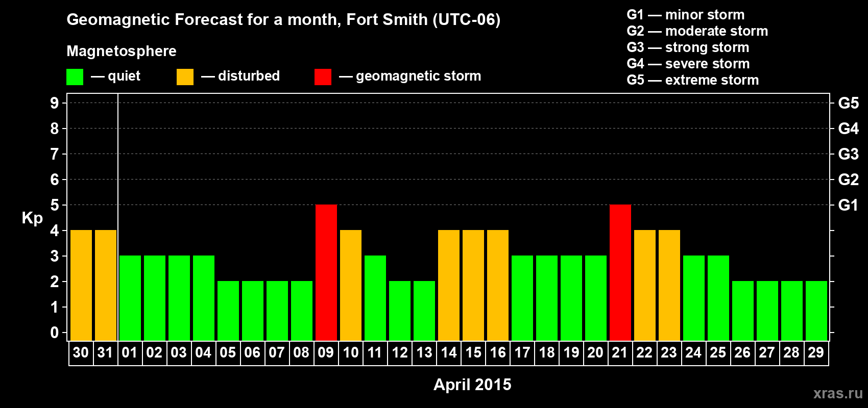Image resolution: width=868 pixels, height=408 pixels.
Task: Select the orange bar for March 30
Action: [81, 286]
